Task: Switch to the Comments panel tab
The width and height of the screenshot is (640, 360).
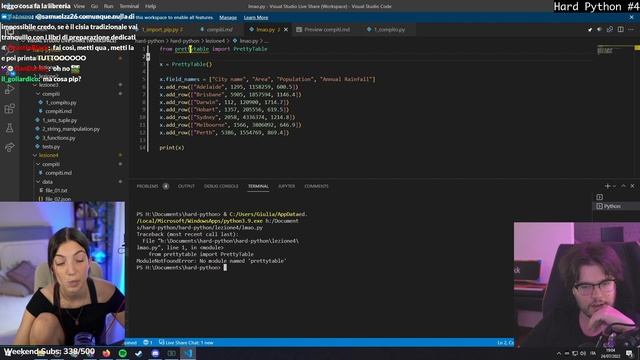Action: (x=316, y=186)
